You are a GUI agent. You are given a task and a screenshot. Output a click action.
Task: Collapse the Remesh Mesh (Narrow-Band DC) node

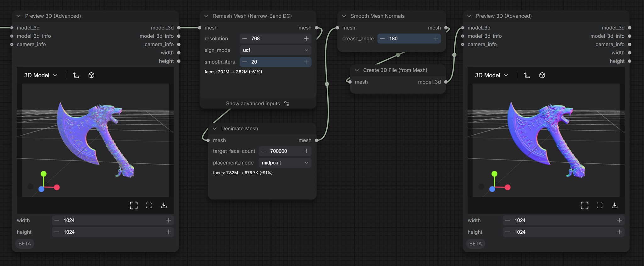pos(207,16)
